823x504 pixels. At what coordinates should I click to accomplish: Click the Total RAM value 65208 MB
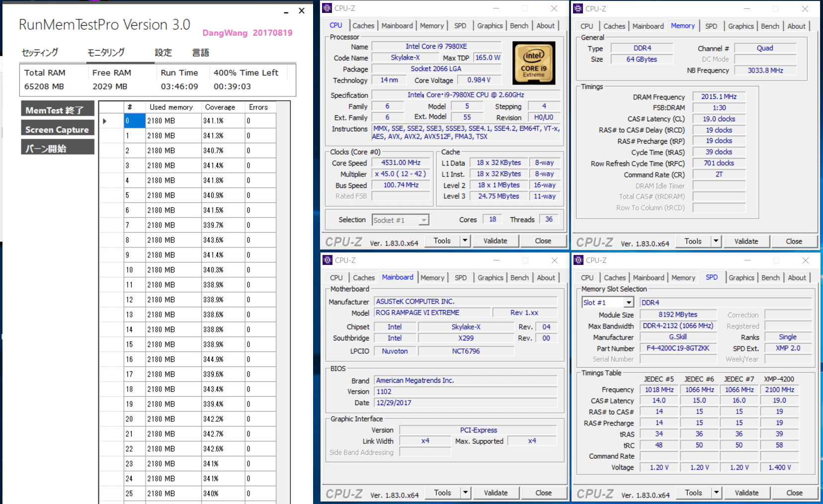pyautogui.click(x=44, y=86)
